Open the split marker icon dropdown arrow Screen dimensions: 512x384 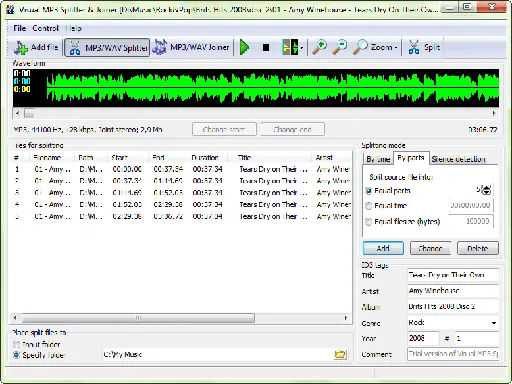click(x=301, y=48)
